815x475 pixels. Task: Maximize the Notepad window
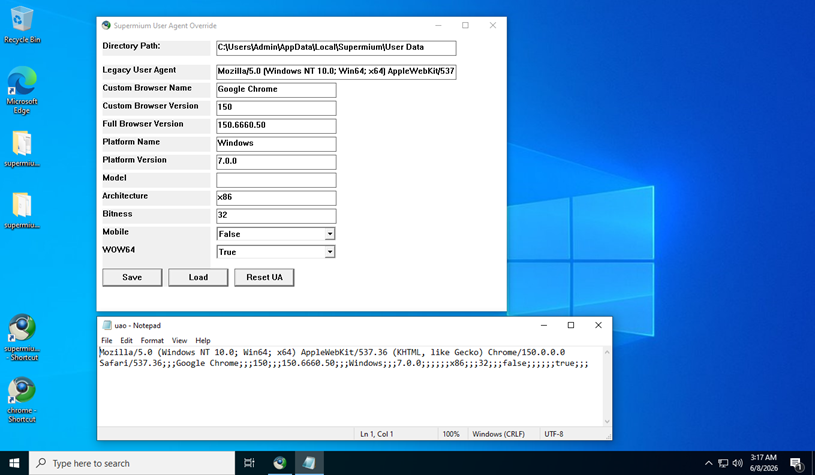[x=571, y=325]
